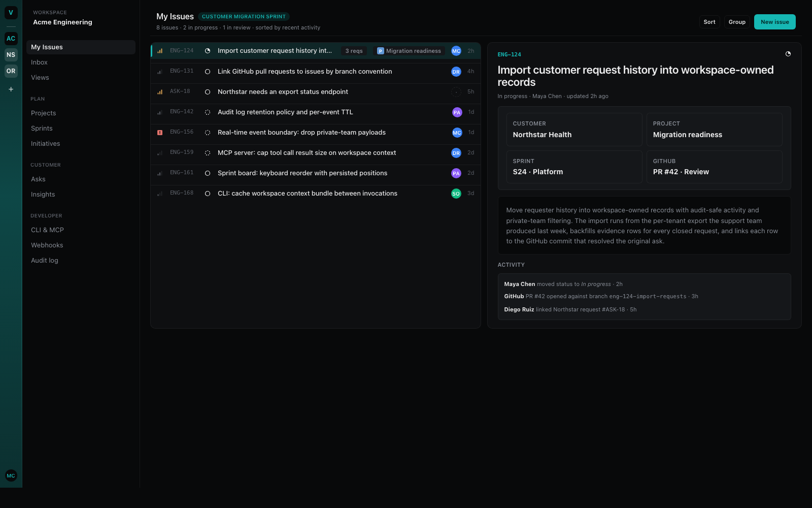Click unassigned avatar on ASK-18 row

tap(456, 92)
